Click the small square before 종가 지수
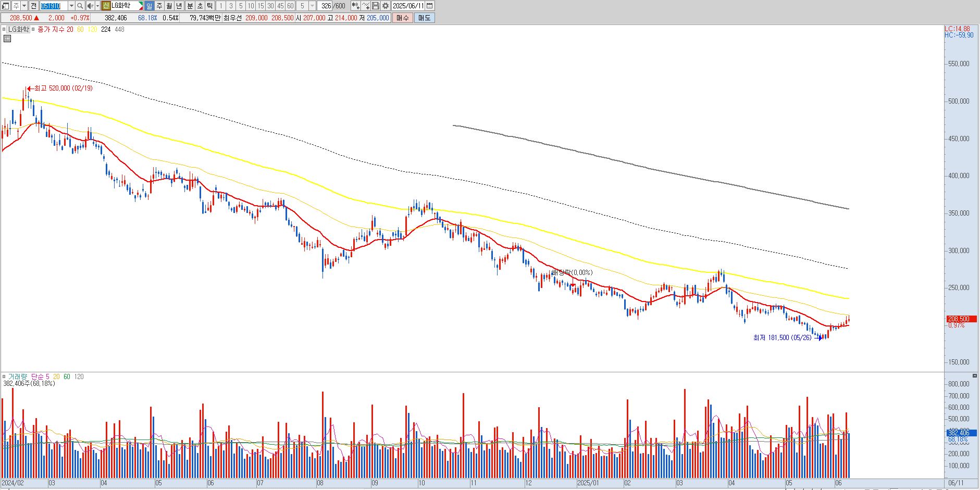Image resolution: width=980 pixels, height=490 pixels. 34,30
